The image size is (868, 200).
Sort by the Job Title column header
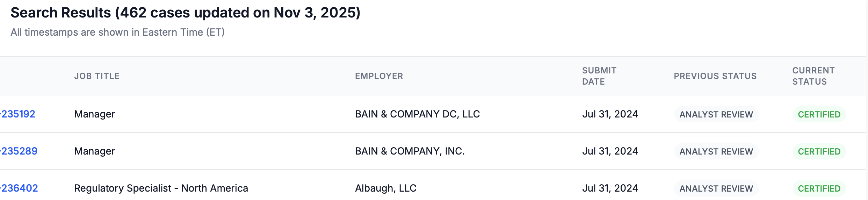pos(97,76)
